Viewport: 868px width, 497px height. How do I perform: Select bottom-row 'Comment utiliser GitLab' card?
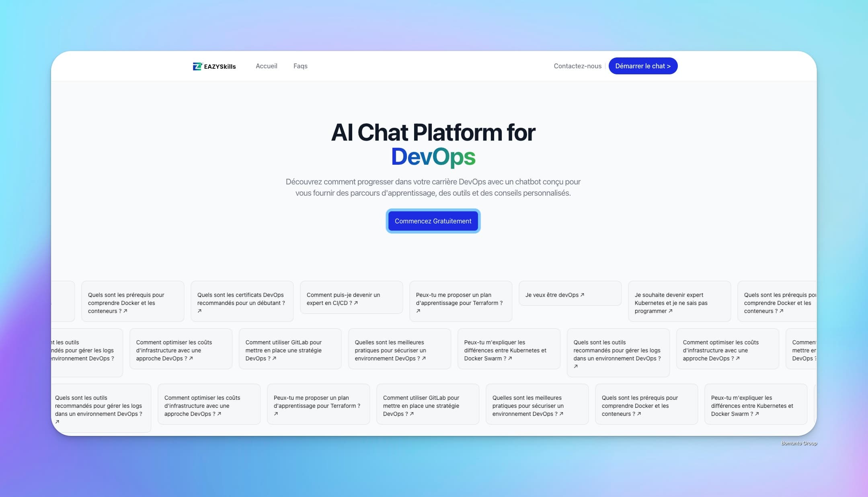click(x=427, y=404)
